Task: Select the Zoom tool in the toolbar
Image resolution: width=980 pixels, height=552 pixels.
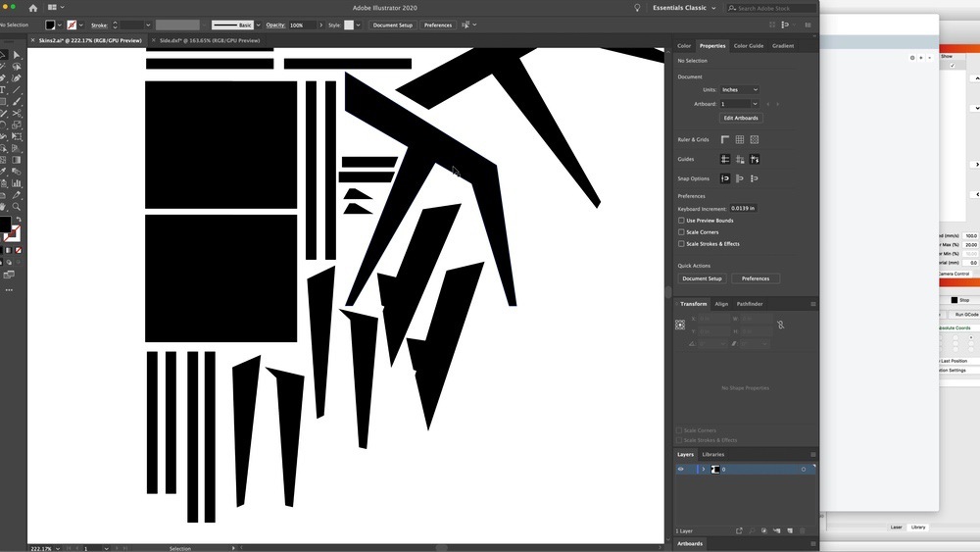Action: pyautogui.click(x=17, y=207)
